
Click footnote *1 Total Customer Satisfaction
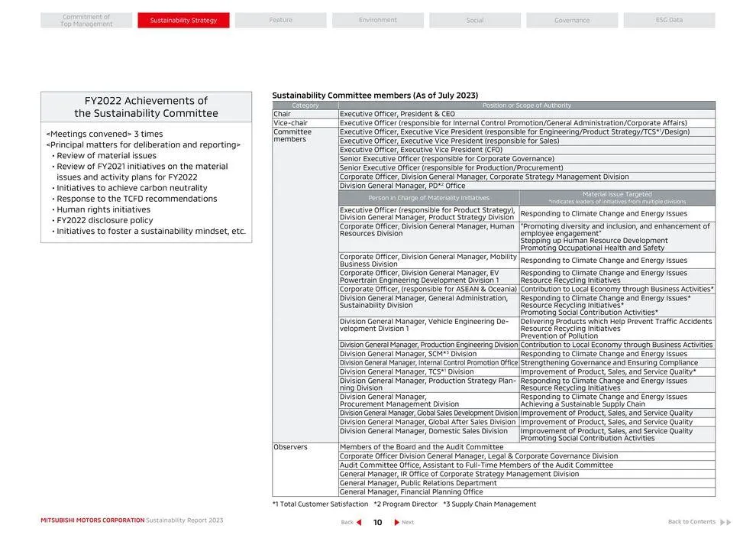(320, 504)
